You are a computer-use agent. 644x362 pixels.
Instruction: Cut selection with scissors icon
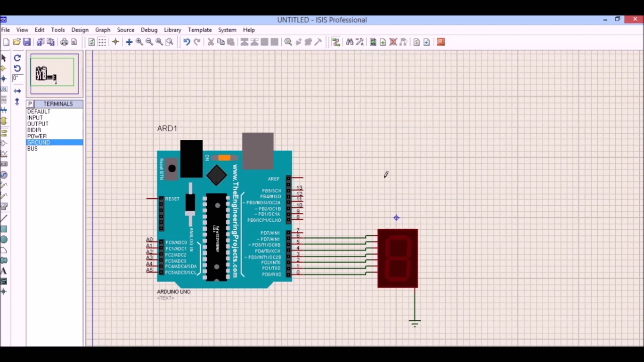pos(211,42)
